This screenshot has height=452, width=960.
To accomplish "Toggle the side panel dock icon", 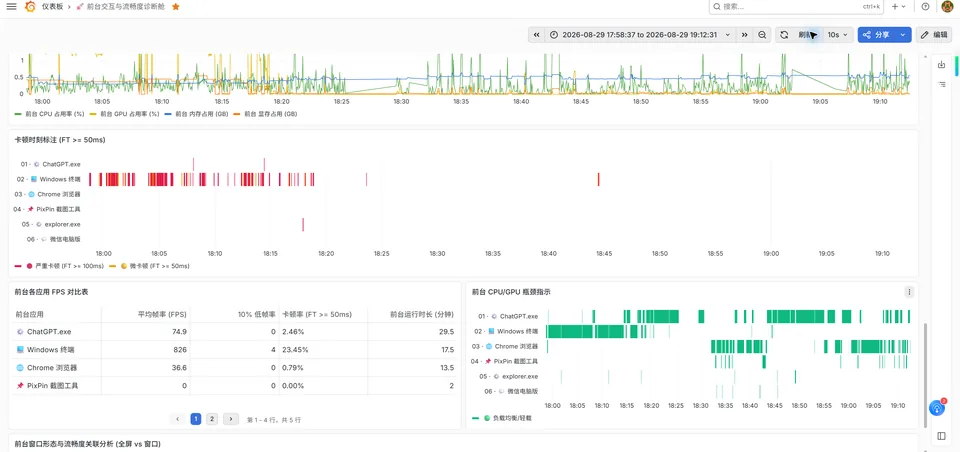I will click(x=942, y=436).
